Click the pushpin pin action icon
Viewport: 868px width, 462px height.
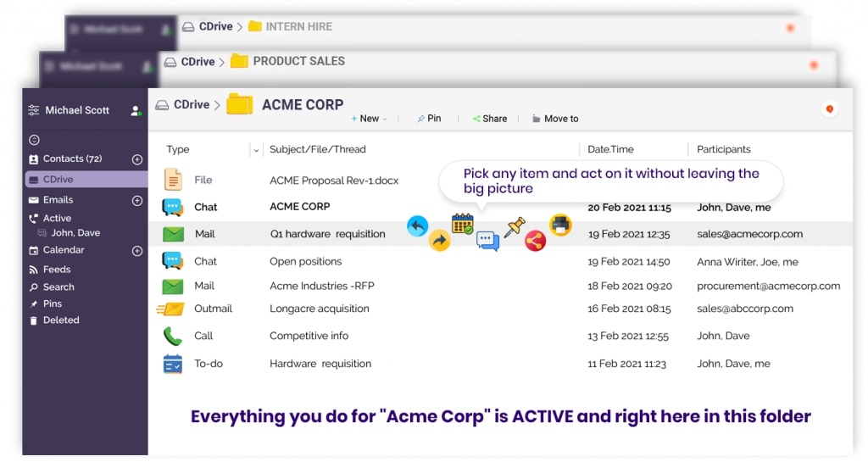(x=515, y=226)
